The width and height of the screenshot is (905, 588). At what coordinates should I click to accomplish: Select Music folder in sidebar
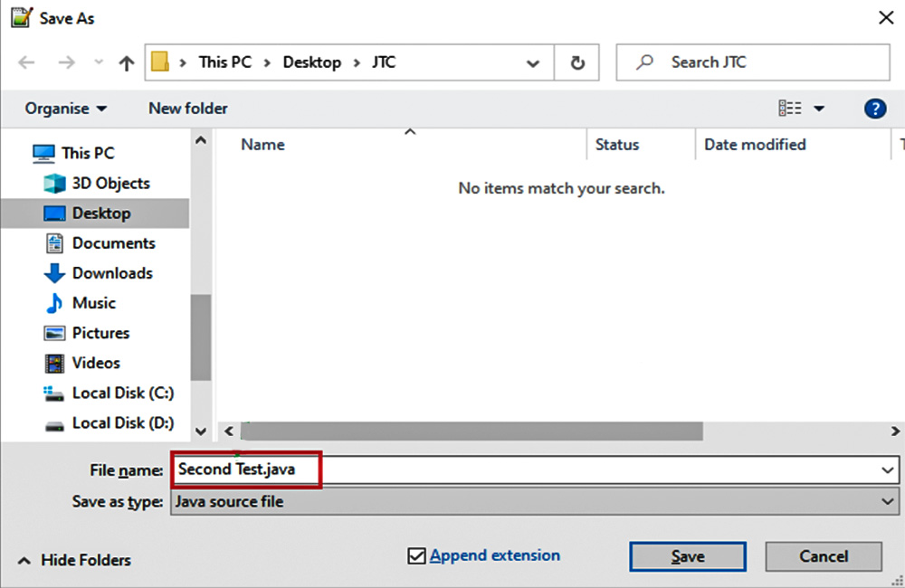(94, 302)
